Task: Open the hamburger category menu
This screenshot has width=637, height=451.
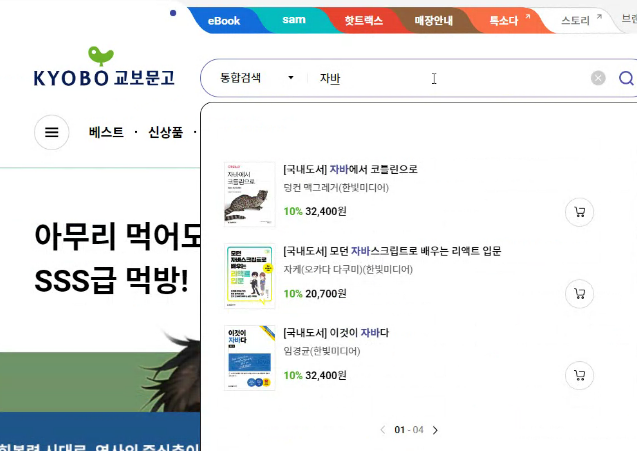Action: [52, 132]
